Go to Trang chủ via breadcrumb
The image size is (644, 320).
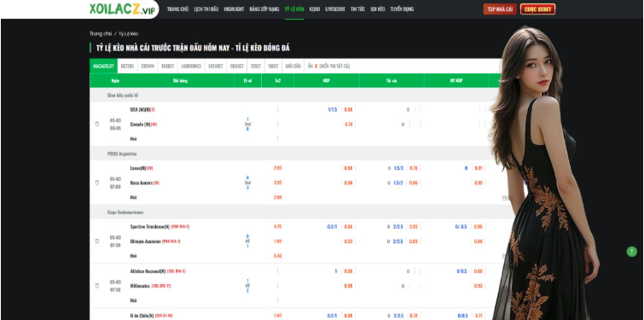click(x=101, y=33)
